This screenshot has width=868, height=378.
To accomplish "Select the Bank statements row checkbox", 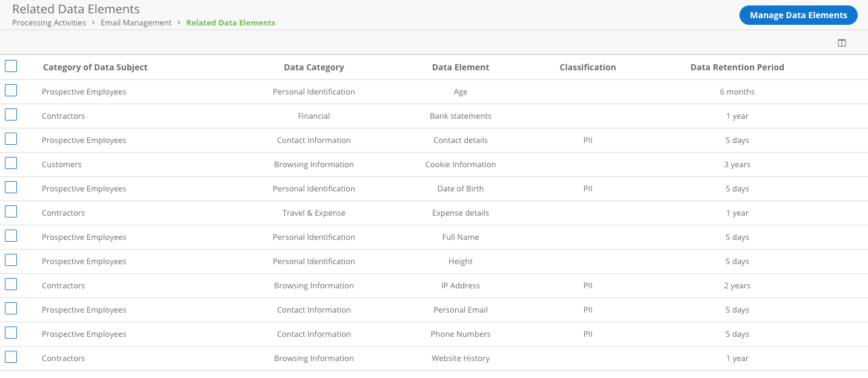I will (11, 115).
